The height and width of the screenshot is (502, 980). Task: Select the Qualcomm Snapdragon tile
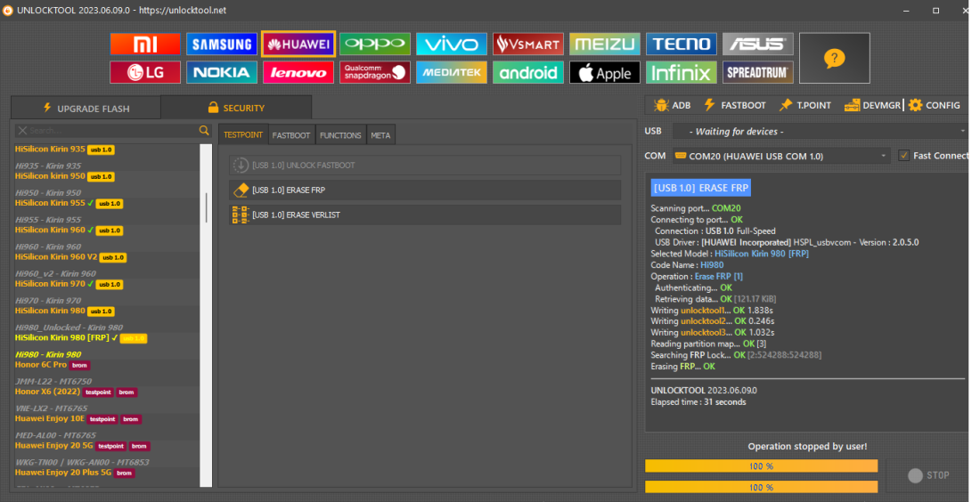pyautogui.click(x=375, y=72)
